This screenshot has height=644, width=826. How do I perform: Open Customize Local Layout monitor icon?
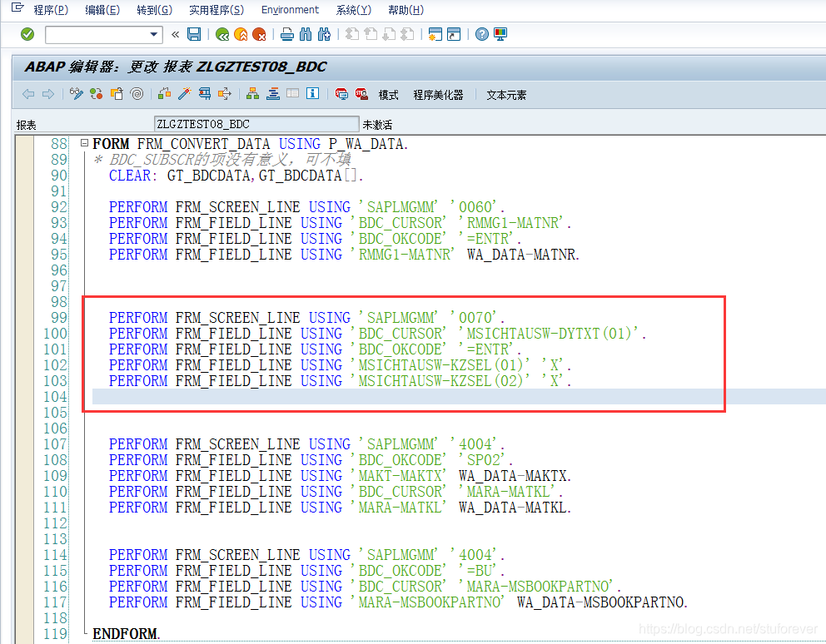click(x=500, y=35)
